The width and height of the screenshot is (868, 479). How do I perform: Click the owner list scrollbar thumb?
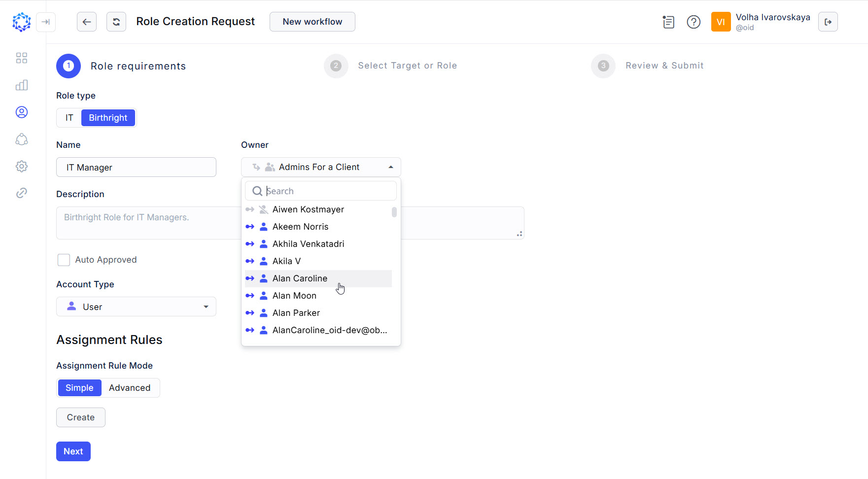394,212
